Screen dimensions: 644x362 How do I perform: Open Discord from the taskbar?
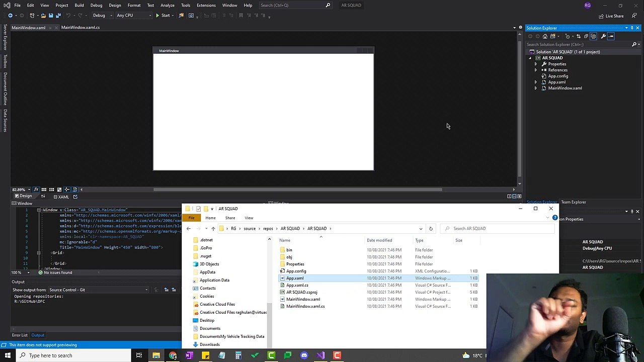click(x=304, y=355)
